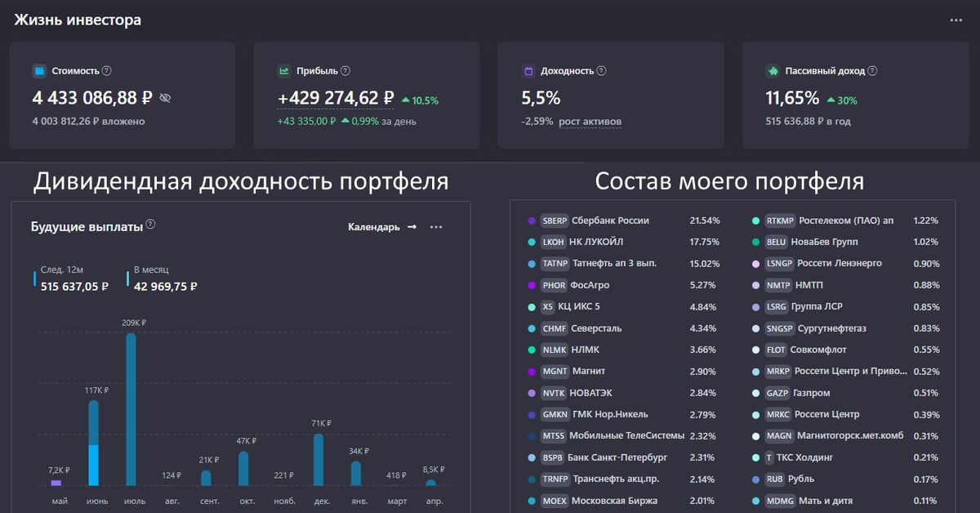Click the help icon next to Пассивный доход

point(873,71)
